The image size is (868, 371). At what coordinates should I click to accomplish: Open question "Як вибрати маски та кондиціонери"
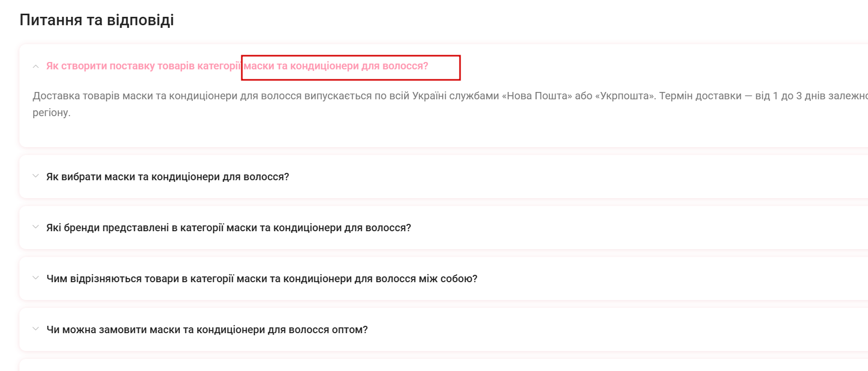click(x=167, y=177)
